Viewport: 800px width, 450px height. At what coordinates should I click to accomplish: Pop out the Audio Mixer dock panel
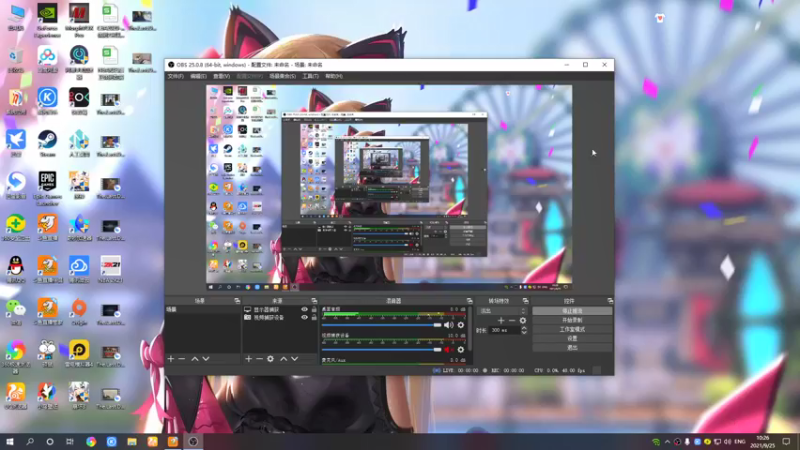(469, 301)
